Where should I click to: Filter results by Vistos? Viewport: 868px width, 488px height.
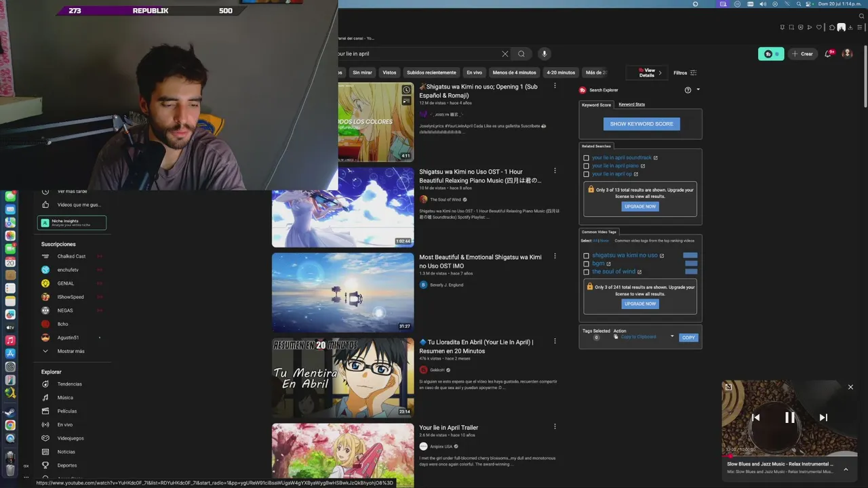coord(389,73)
